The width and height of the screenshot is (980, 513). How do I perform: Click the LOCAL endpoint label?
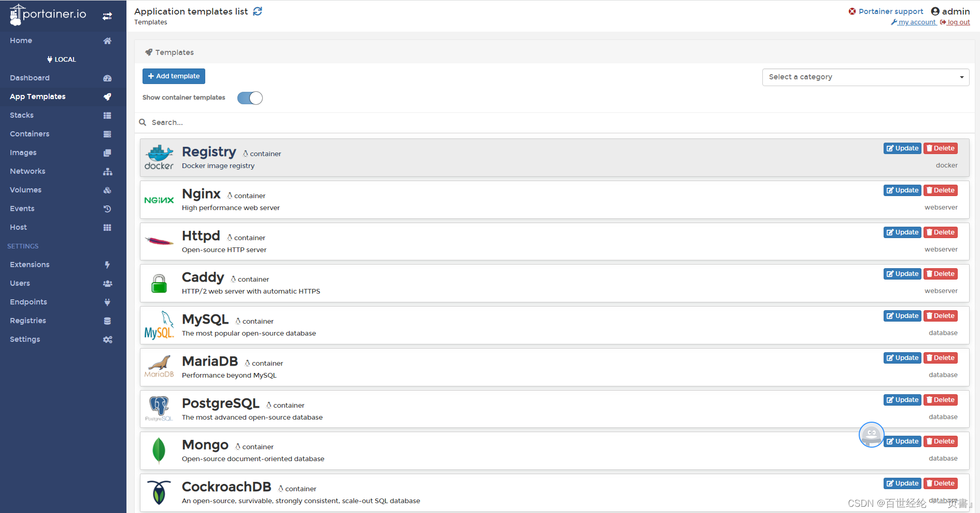tap(62, 60)
